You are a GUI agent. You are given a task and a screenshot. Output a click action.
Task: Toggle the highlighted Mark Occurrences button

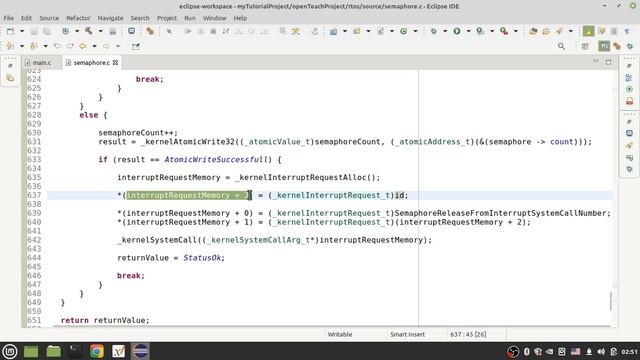(589, 31)
